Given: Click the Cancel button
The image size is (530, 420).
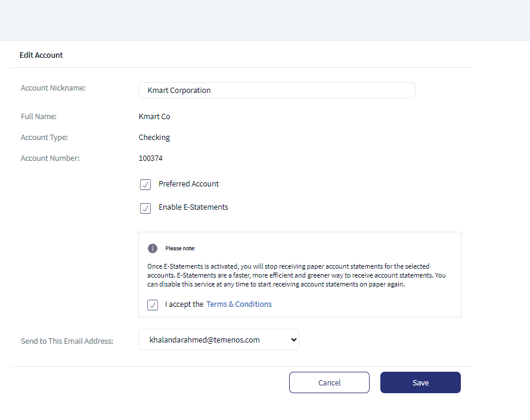Looking at the screenshot, I should (329, 382).
